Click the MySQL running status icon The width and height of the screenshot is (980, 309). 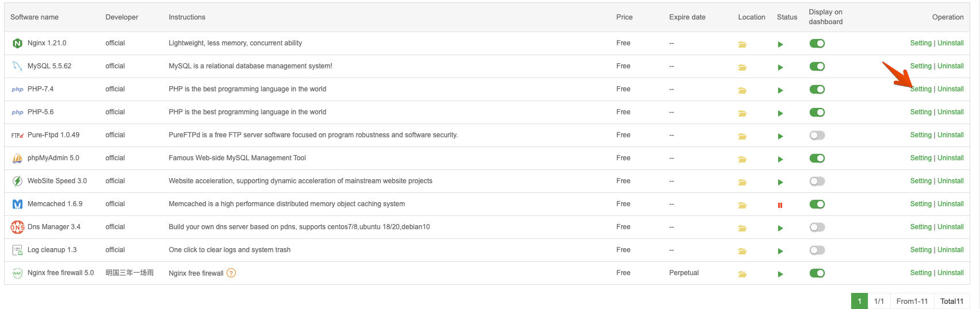click(x=780, y=67)
